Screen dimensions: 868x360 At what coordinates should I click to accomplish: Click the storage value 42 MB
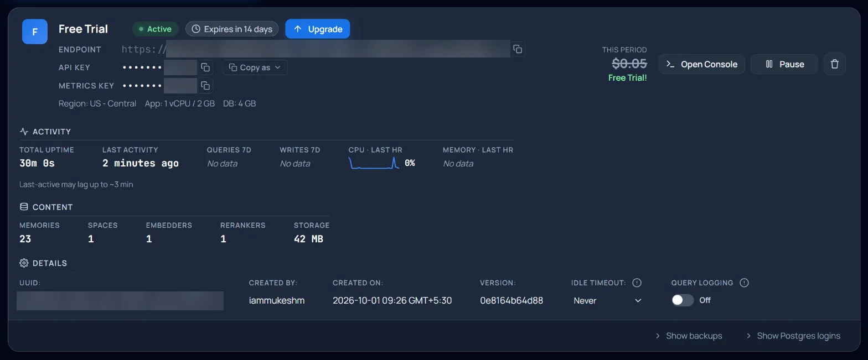coord(309,239)
